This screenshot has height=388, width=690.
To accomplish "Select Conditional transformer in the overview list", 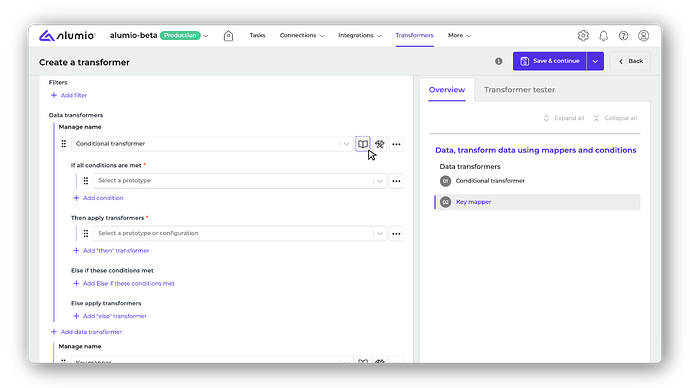I will click(490, 181).
